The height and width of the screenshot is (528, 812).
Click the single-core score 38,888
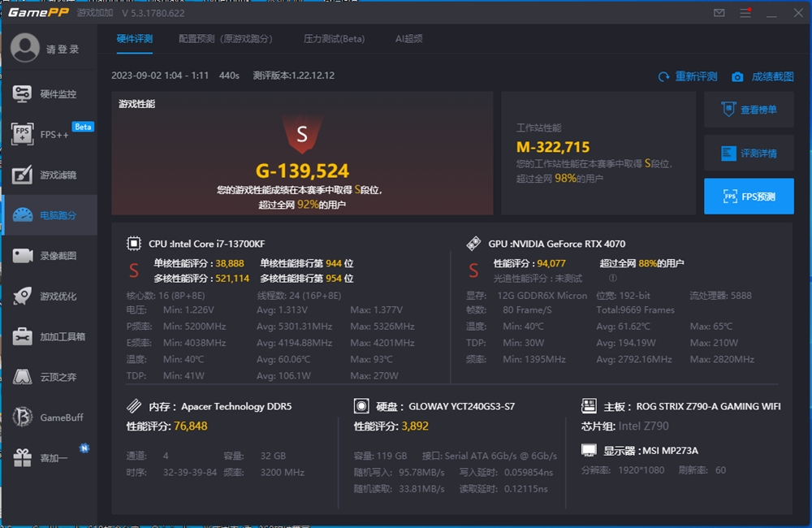pyautogui.click(x=230, y=263)
